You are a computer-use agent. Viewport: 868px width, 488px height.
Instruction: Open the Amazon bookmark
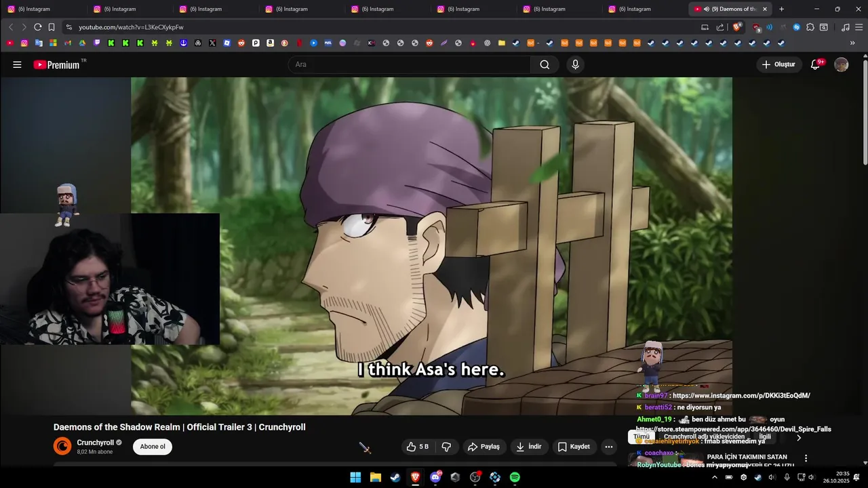(x=270, y=43)
